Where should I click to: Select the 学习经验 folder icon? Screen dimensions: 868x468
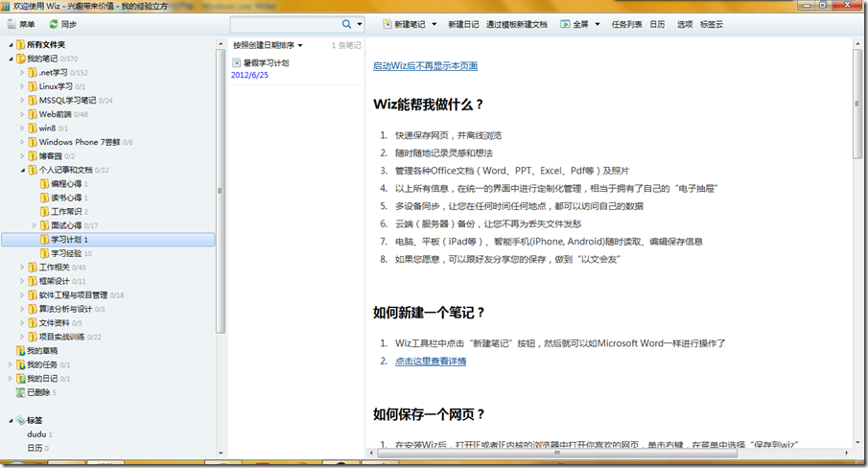click(x=45, y=253)
